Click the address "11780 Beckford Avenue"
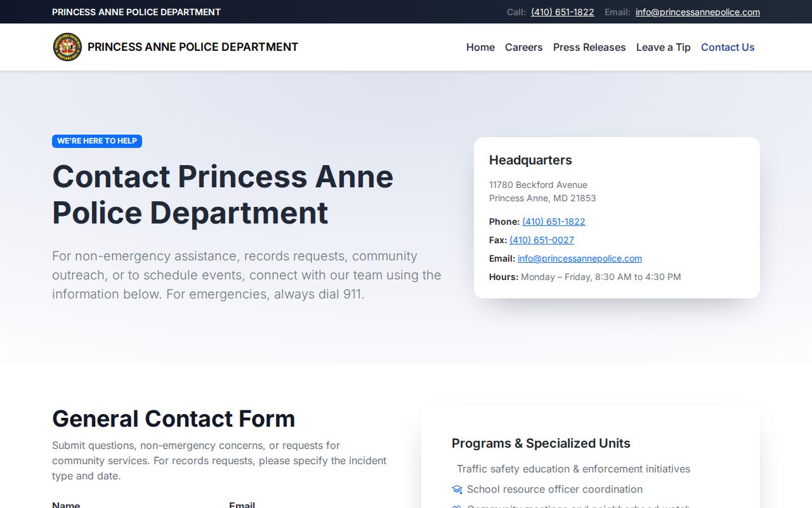Viewport: 812px width, 508px height. (x=538, y=185)
